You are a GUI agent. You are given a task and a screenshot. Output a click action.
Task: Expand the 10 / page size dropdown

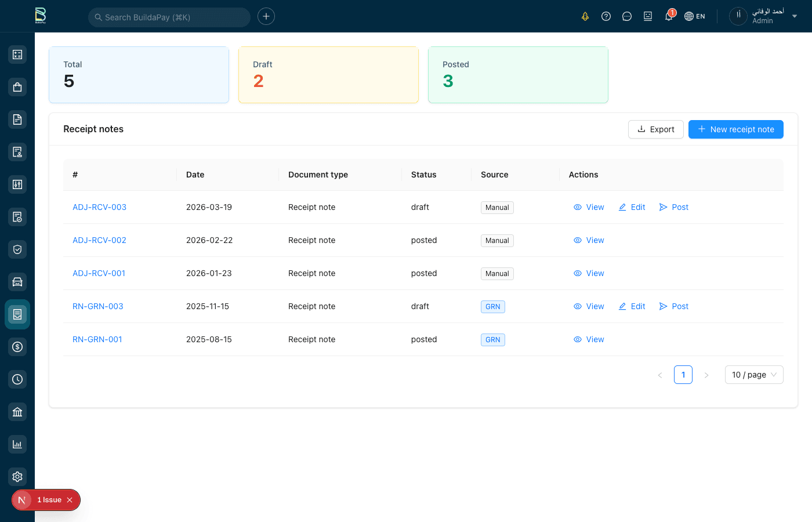coord(753,375)
